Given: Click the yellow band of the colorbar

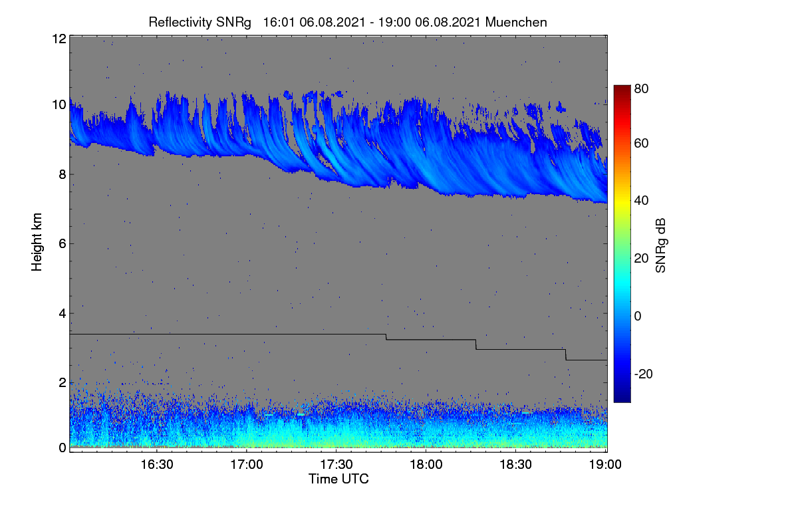Looking at the screenshot, I should (x=622, y=201).
